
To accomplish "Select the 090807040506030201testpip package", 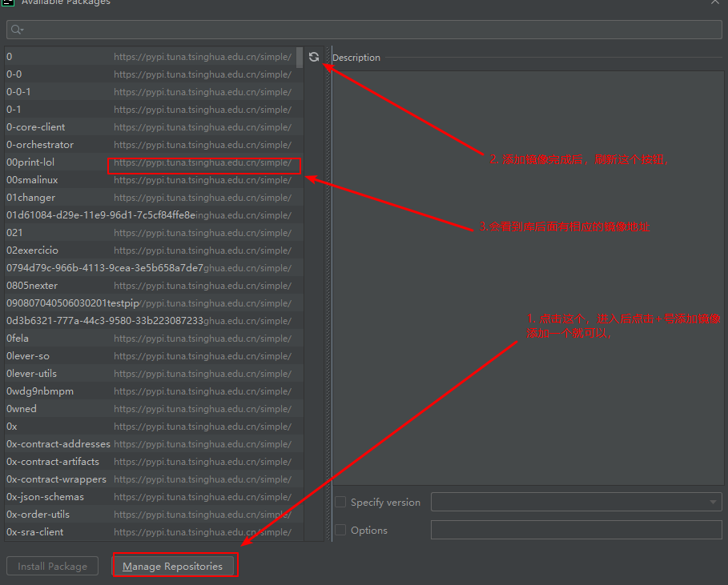I will pyautogui.click(x=154, y=303).
